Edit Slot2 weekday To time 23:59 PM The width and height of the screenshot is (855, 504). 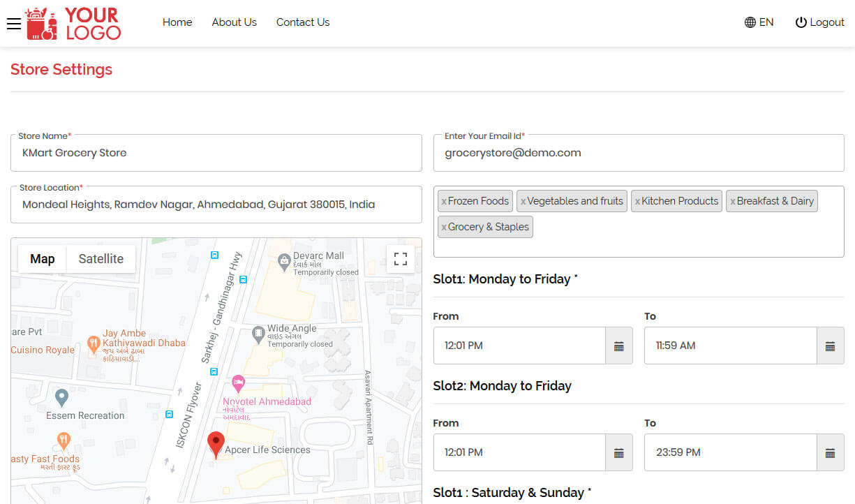tap(730, 452)
